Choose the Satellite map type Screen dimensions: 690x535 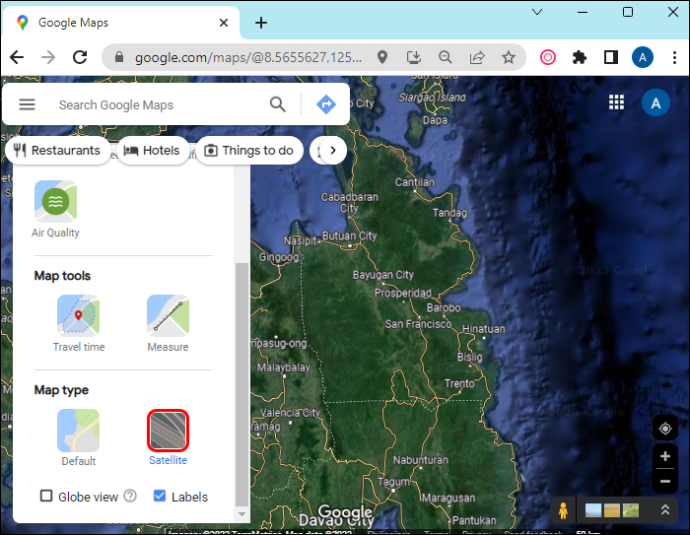[x=168, y=430]
